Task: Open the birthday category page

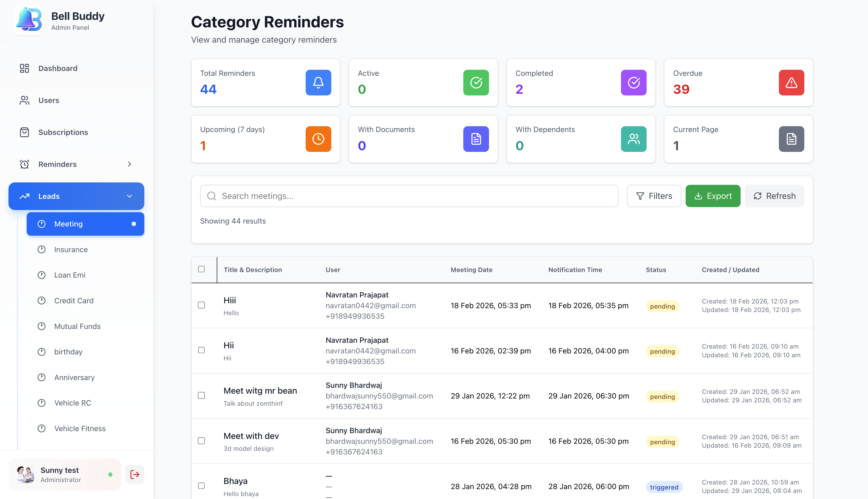Action: [68, 352]
